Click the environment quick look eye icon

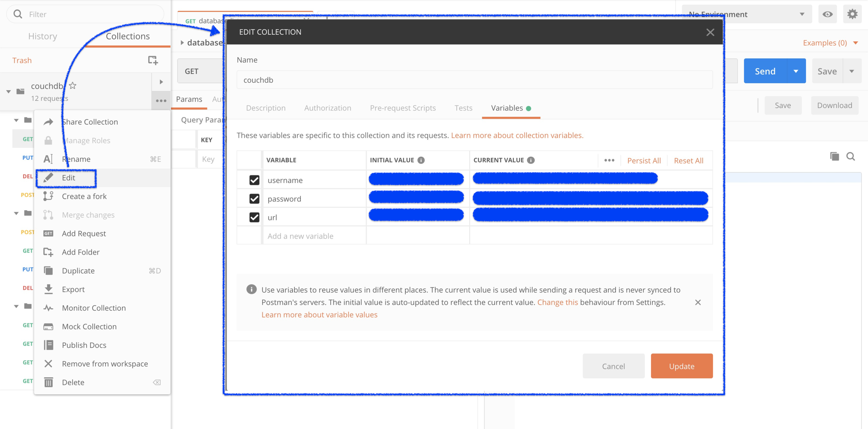tap(827, 14)
